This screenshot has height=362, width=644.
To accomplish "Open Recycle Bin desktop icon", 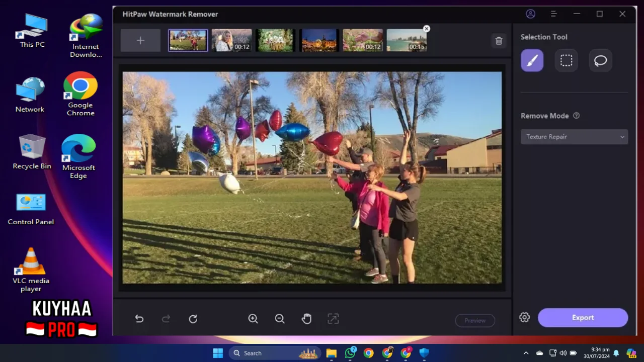I will click(32, 151).
